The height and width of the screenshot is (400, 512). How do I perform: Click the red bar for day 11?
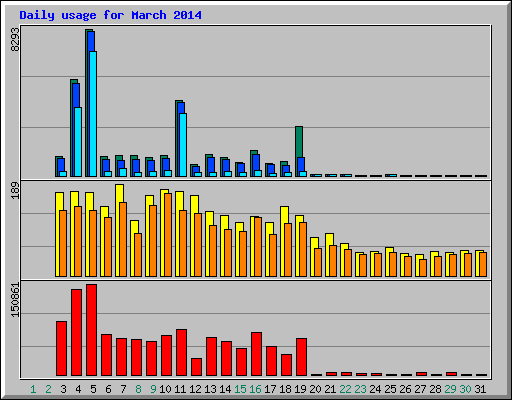tap(181, 353)
